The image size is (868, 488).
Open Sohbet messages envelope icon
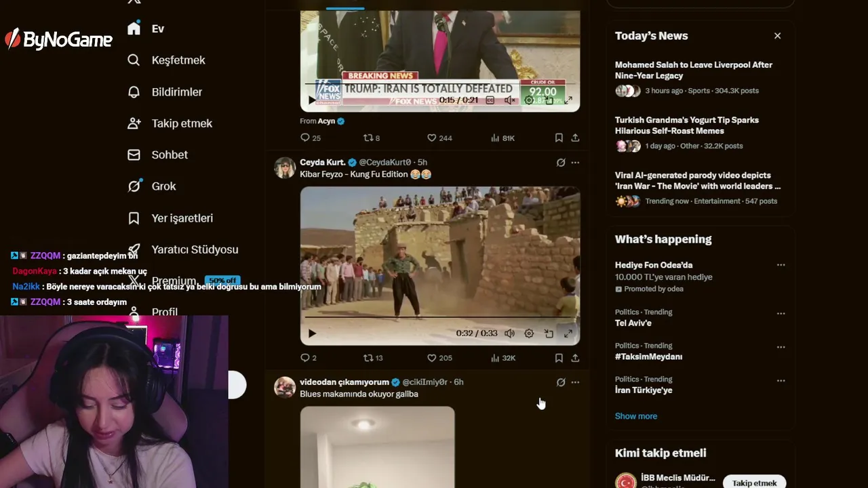coord(134,155)
